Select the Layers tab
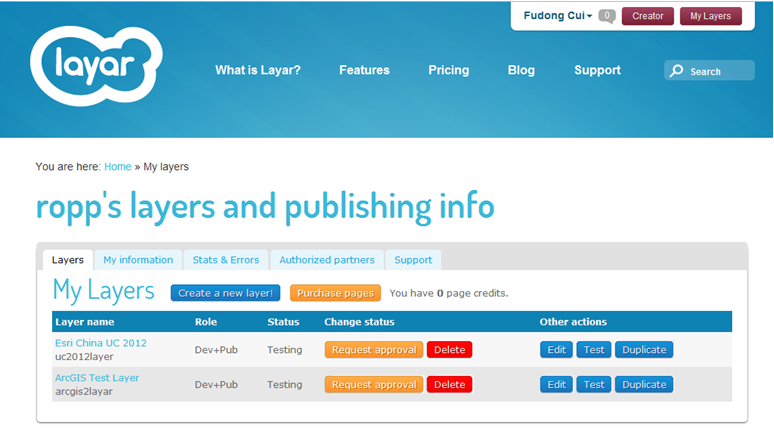 (x=68, y=260)
